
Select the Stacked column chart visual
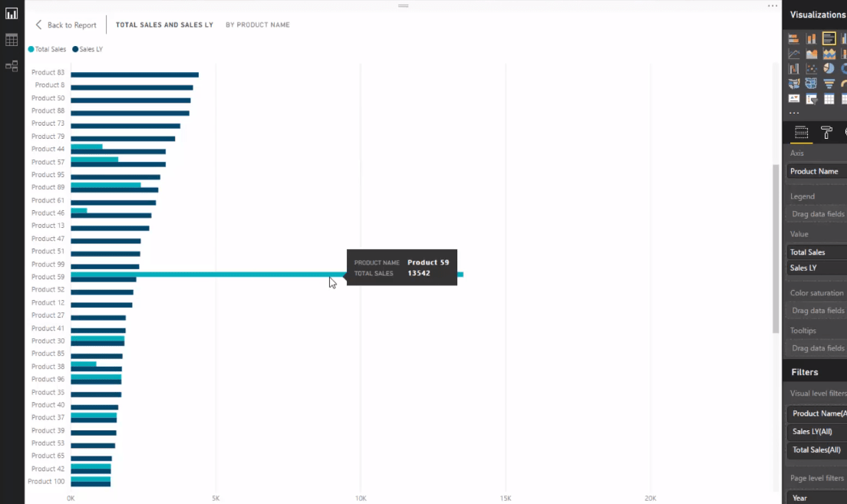pos(812,38)
